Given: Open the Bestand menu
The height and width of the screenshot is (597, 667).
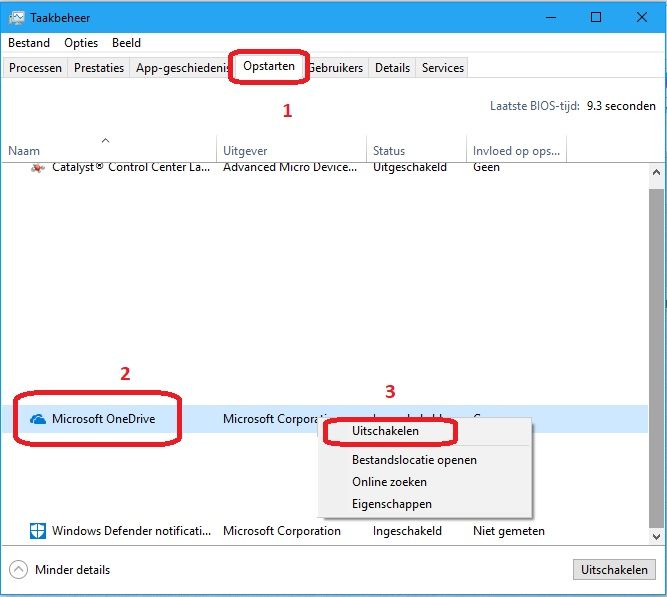Looking at the screenshot, I should pyautogui.click(x=29, y=43).
